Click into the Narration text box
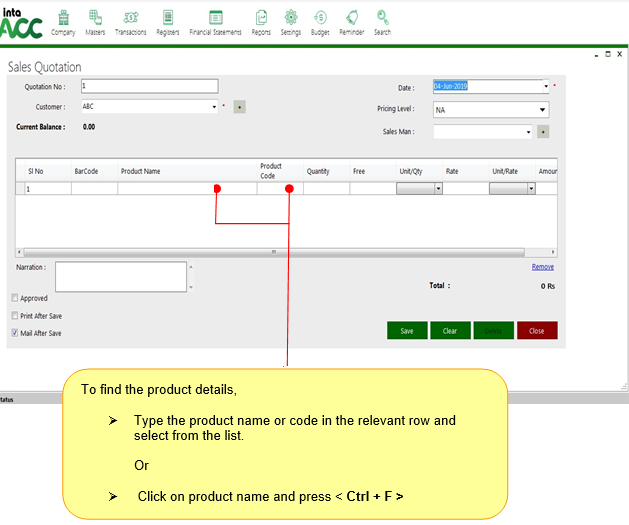 tap(121, 276)
